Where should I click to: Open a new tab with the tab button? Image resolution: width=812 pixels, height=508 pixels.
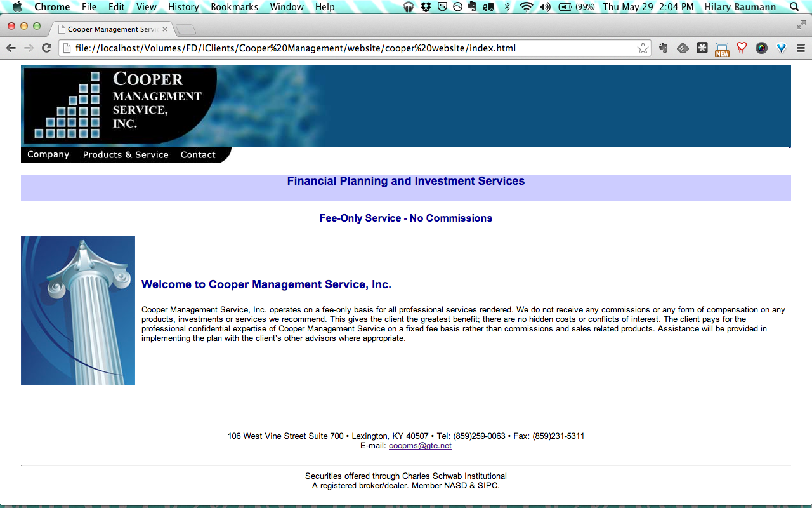pos(186,29)
